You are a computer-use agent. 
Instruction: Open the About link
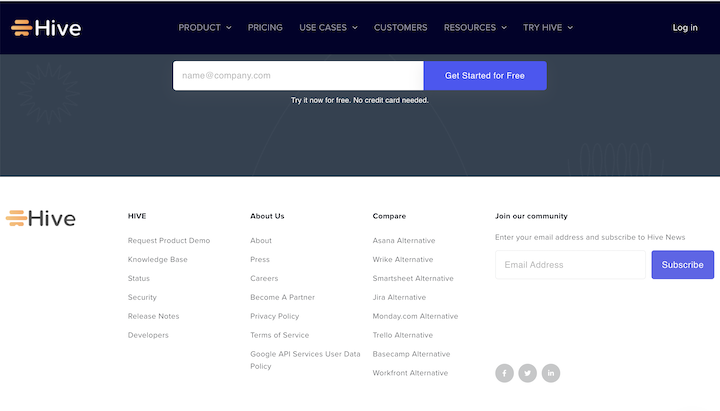261,241
